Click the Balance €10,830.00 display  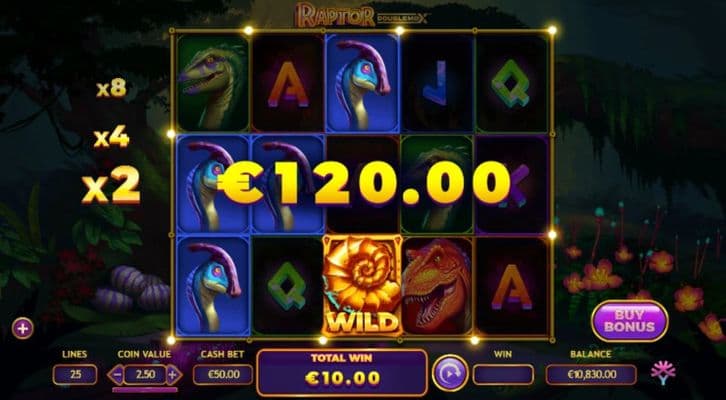tap(591, 375)
